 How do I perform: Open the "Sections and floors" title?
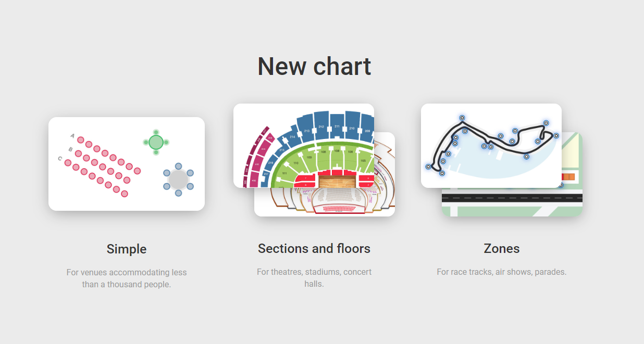(314, 249)
